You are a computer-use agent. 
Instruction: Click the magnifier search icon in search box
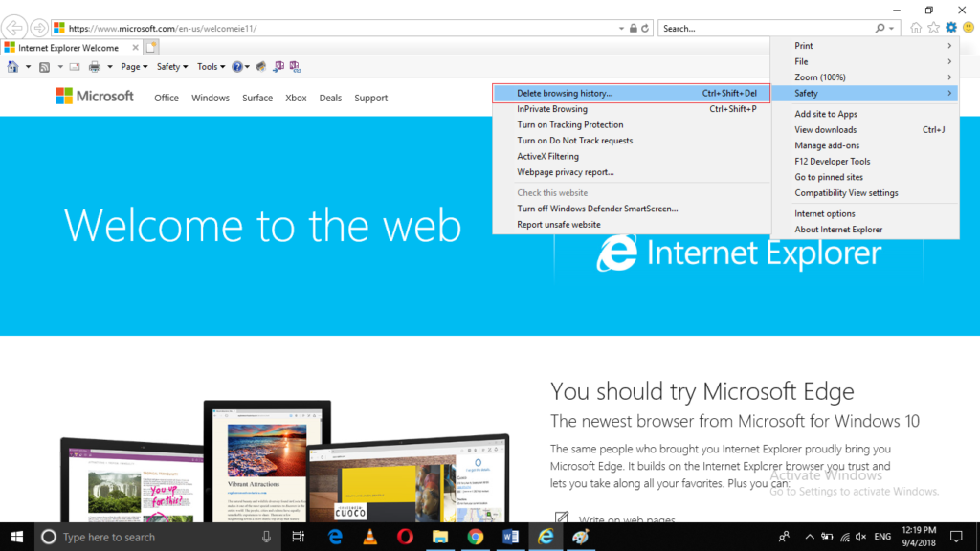click(880, 28)
